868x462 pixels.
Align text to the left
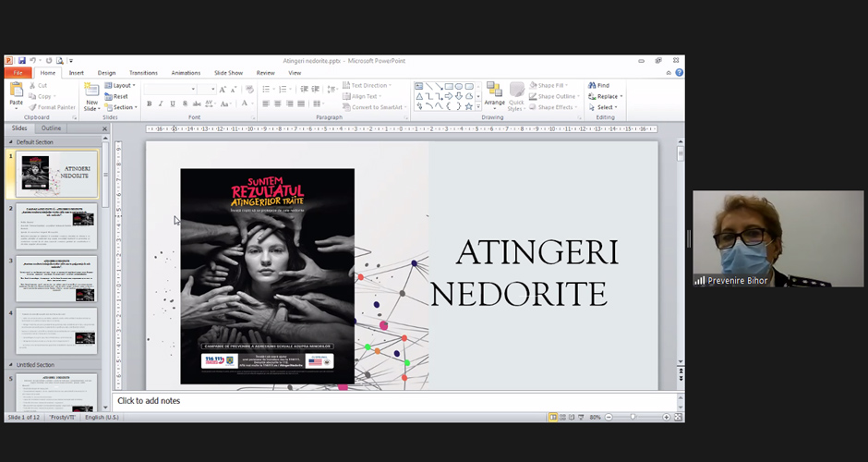click(x=266, y=103)
